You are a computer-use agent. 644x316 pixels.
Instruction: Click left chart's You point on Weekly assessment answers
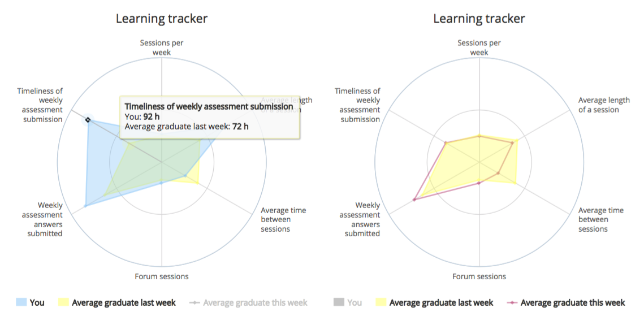coord(85,206)
